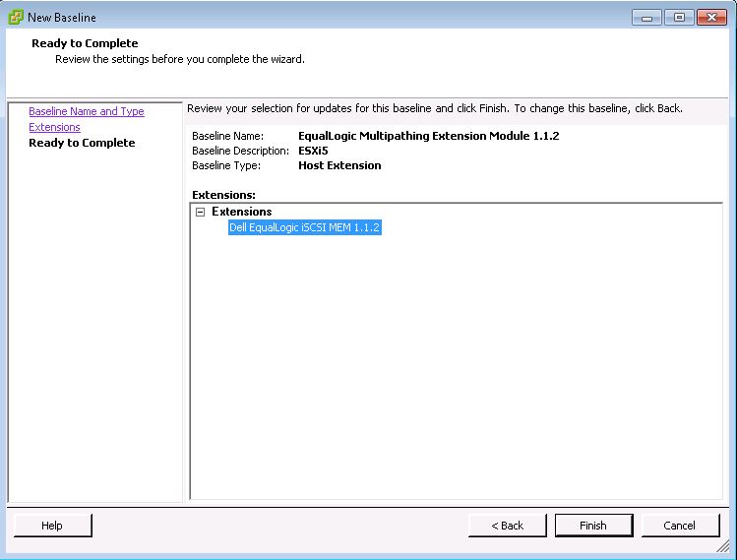This screenshot has width=737, height=560.
Task: Click the Baseline Type: label
Action: click(226, 165)
